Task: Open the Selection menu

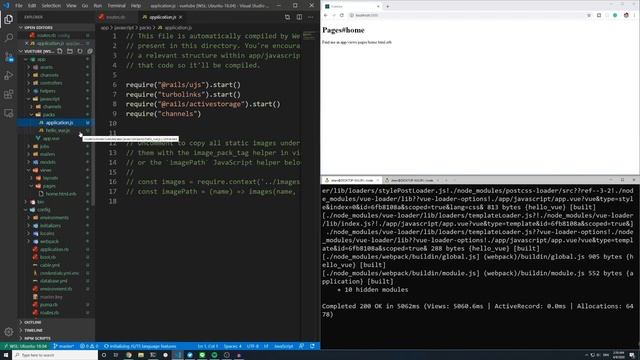Action: point(51,6)
